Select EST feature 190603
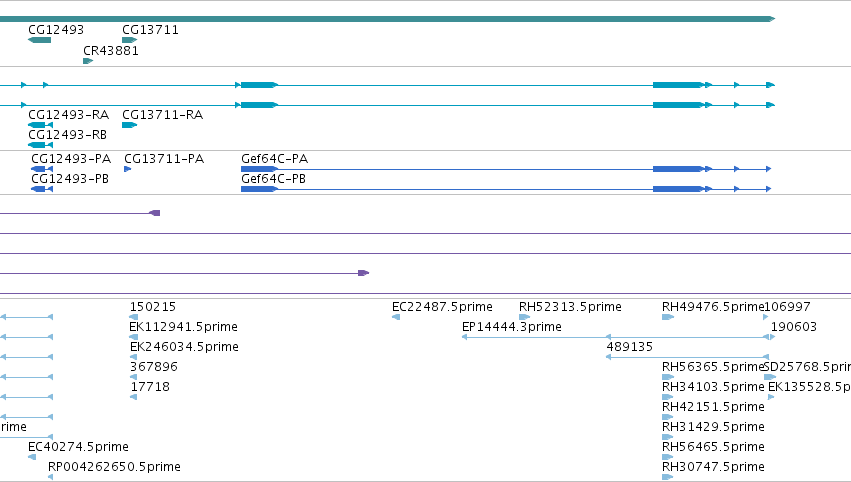Image resolution: width=851 pixels, height=482 pixels. tap(773, 337)
